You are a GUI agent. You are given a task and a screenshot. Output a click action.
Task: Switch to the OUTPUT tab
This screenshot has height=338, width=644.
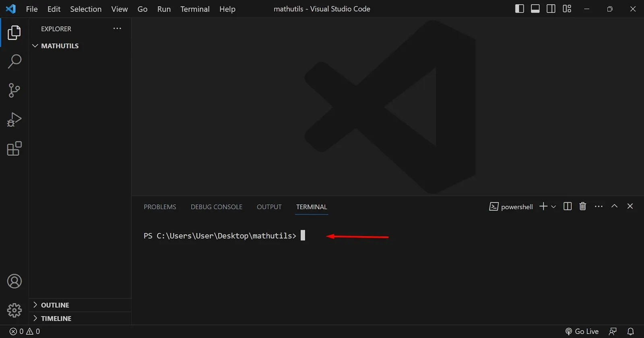[269, 207]
